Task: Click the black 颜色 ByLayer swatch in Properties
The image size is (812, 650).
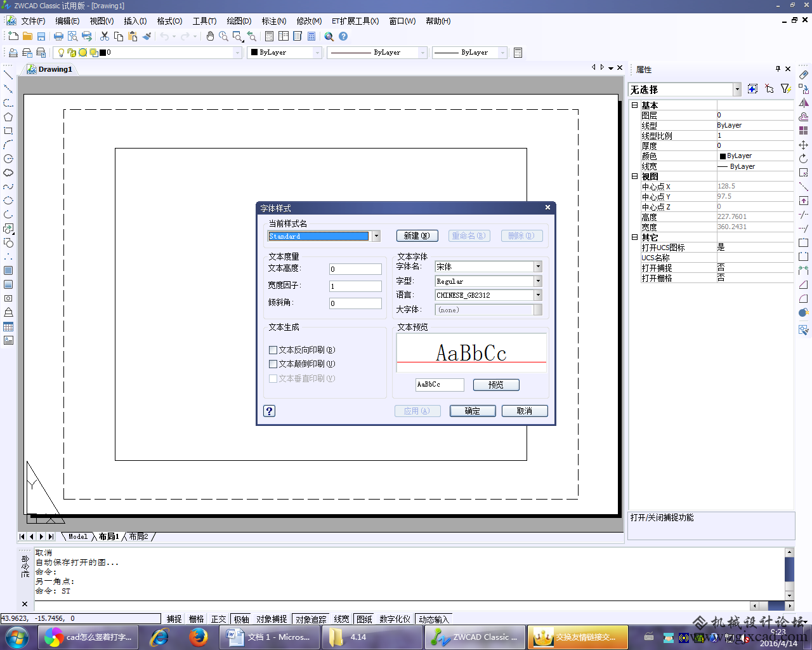Action: point(723,156)
